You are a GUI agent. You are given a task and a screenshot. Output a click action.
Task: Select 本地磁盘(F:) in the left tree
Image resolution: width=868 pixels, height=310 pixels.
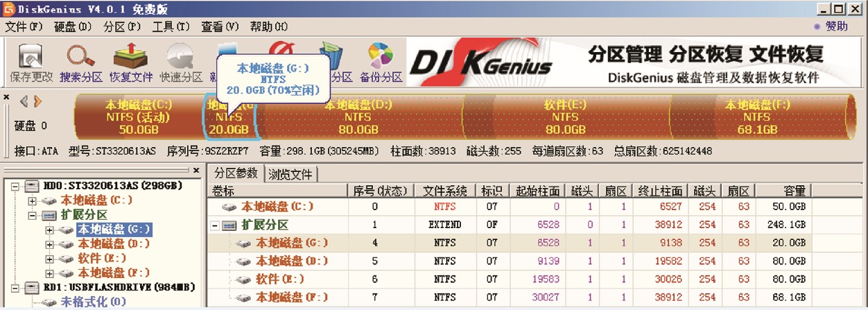(114, 273)
